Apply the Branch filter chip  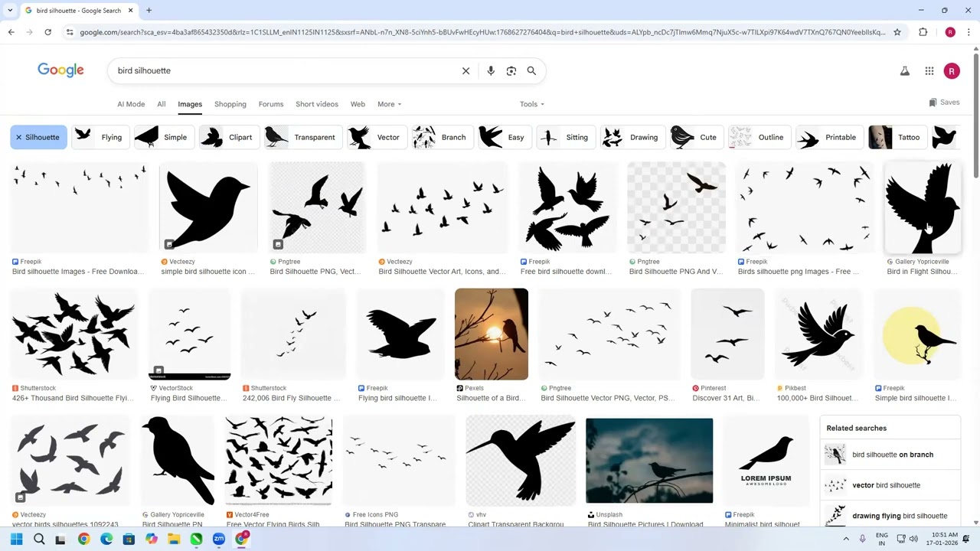[442, 138]
